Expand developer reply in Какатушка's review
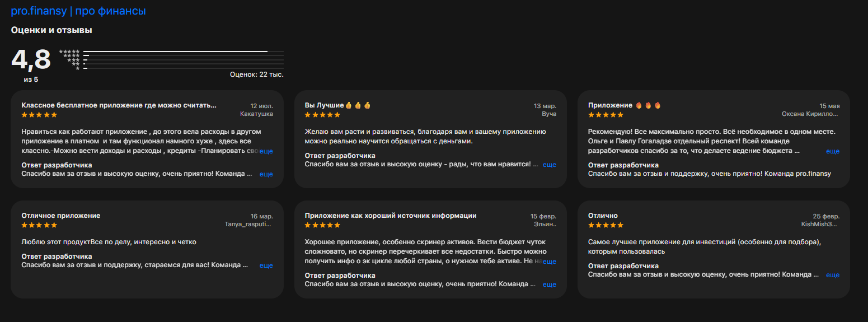 click(266, 174)
